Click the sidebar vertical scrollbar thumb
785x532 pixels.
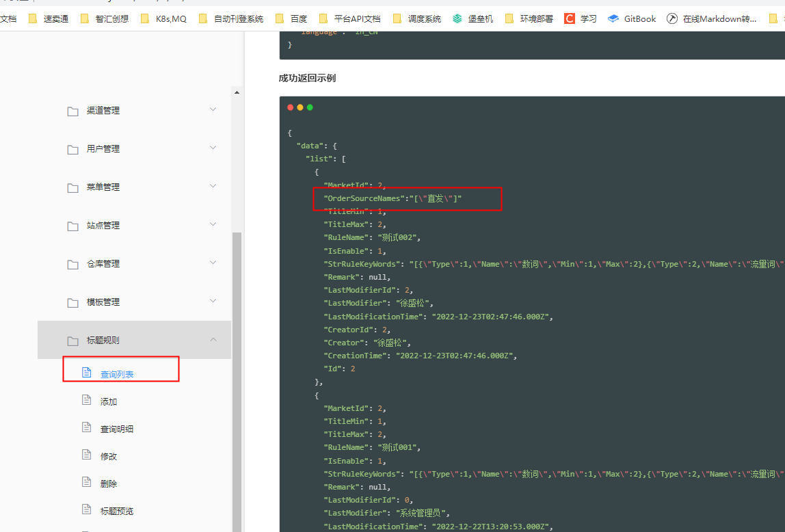click(237, 380)
